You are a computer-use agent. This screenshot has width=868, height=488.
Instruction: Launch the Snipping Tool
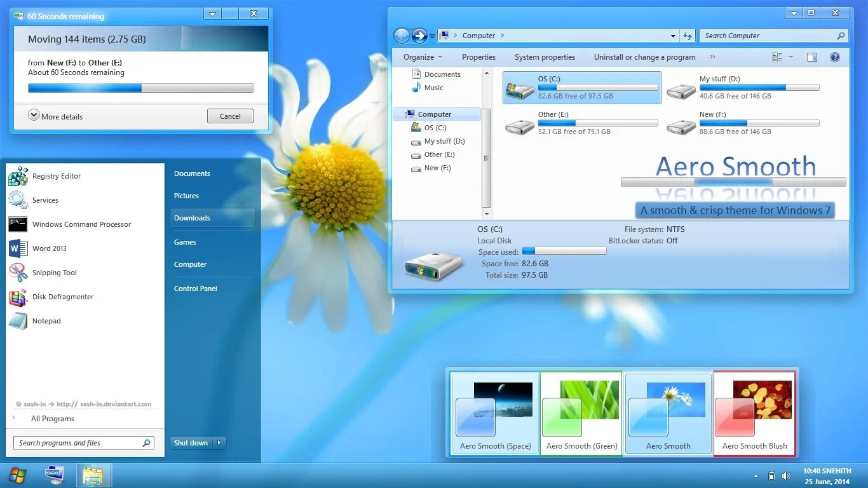tap(54, 273)
